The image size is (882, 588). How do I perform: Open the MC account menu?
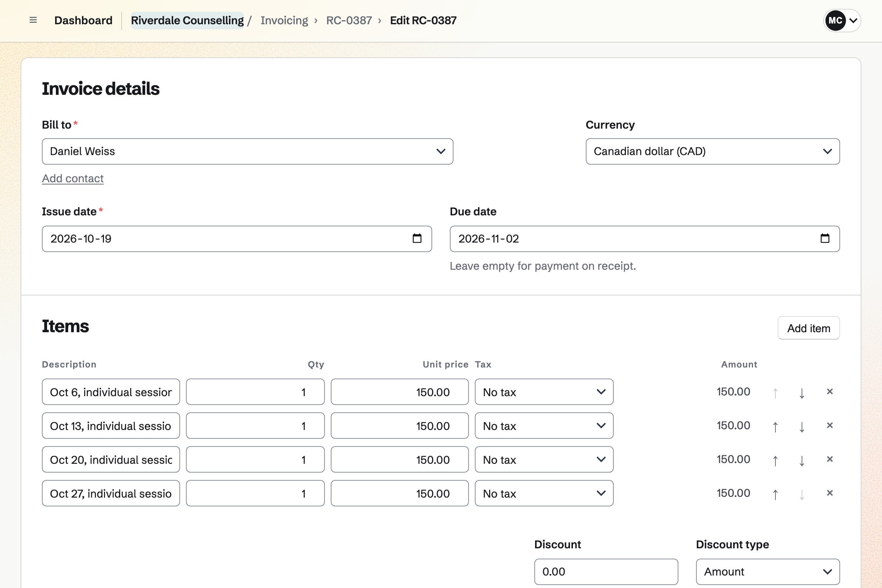click(842, 20)
